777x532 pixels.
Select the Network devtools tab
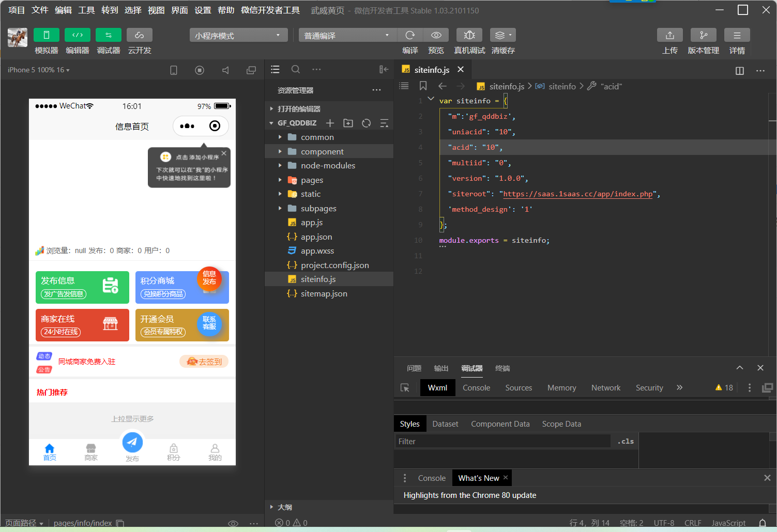(606, 388)
